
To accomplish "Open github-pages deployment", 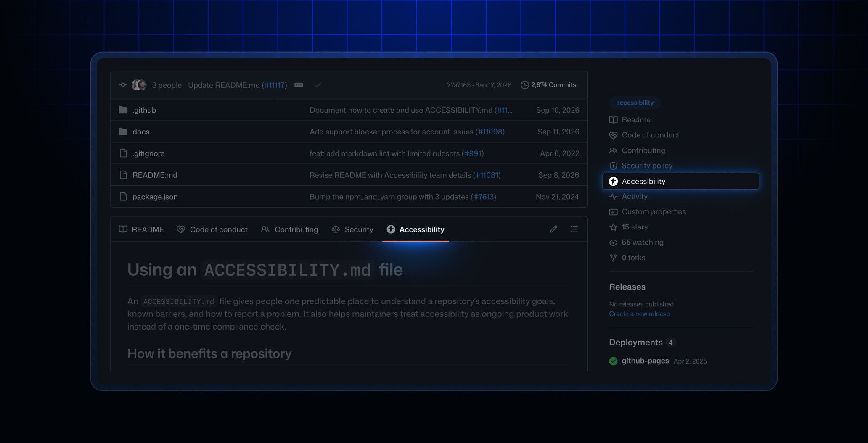I will click(x=645, y=361).
